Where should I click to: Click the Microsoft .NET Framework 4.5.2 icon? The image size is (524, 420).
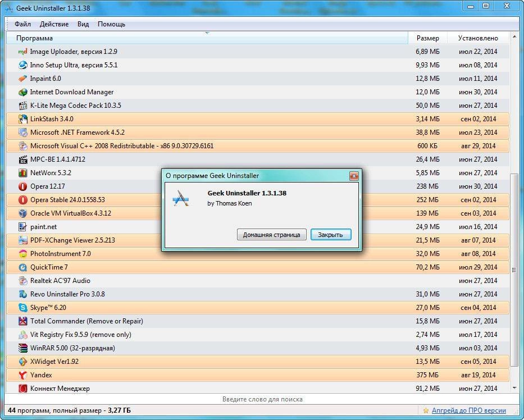pos(22,133)
